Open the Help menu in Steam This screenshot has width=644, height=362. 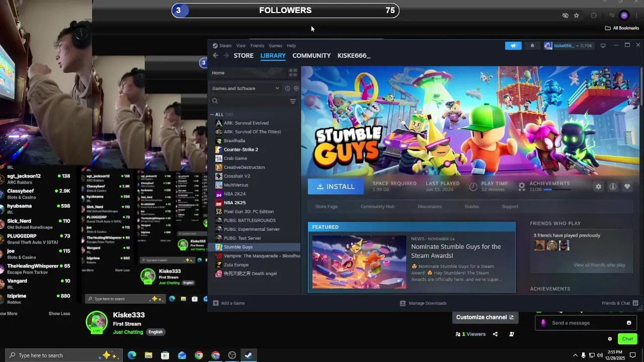(291, 46)
